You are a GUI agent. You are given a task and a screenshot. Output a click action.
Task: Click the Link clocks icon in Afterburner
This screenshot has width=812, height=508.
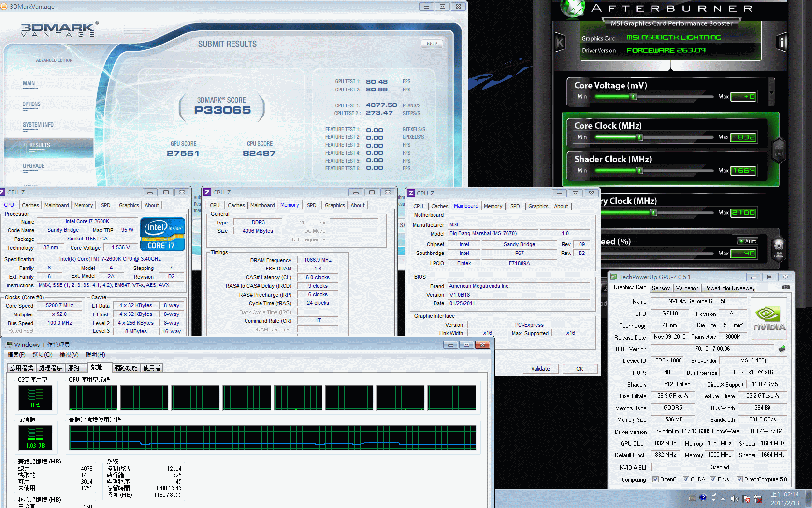(779, 149)
